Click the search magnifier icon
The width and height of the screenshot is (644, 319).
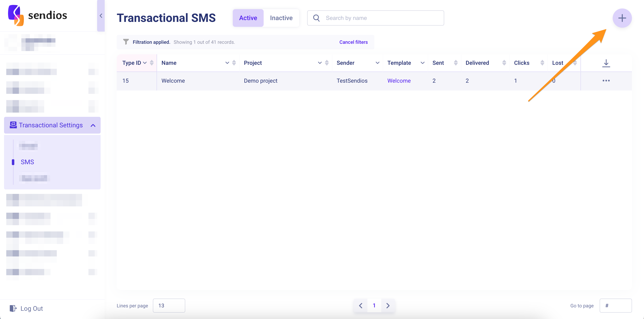click(x=316, y=18)
